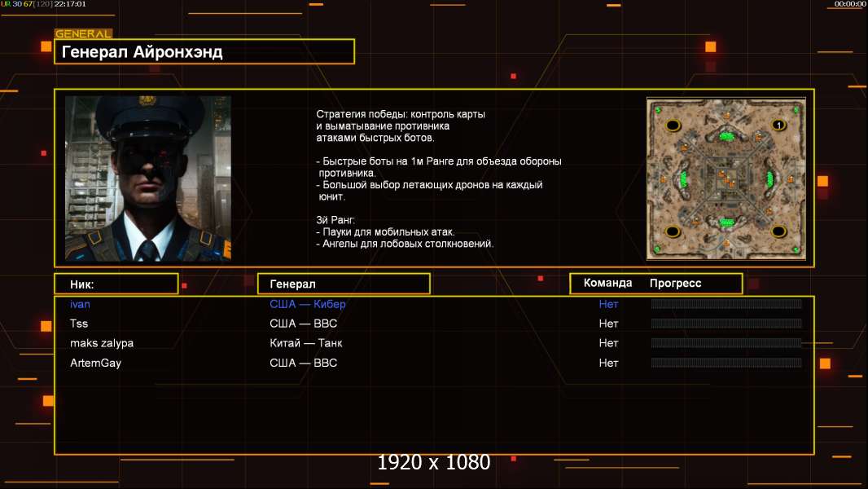Click the Прогресс header label

coord(675,283)
